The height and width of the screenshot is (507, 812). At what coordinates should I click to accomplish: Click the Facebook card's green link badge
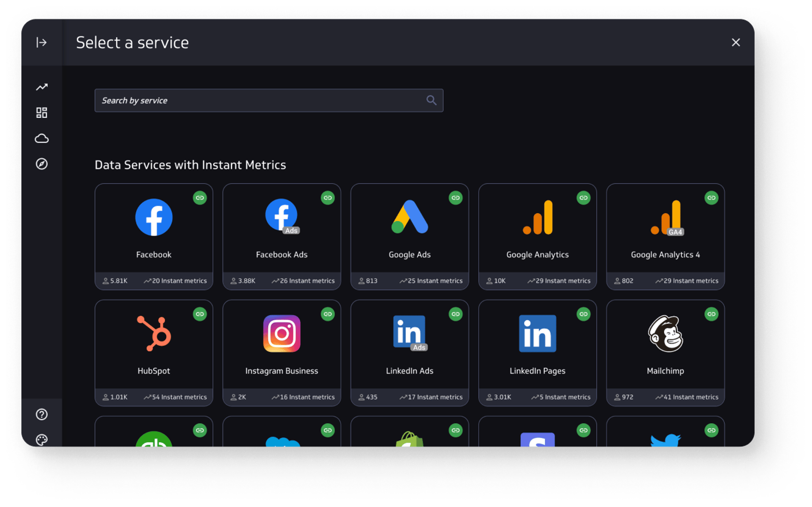[x=200, y=198]
